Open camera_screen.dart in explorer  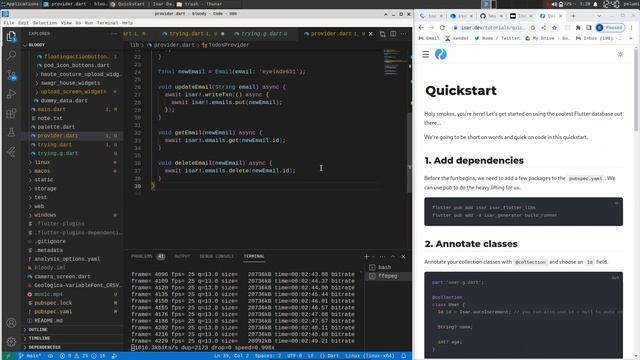pos(62,277)
